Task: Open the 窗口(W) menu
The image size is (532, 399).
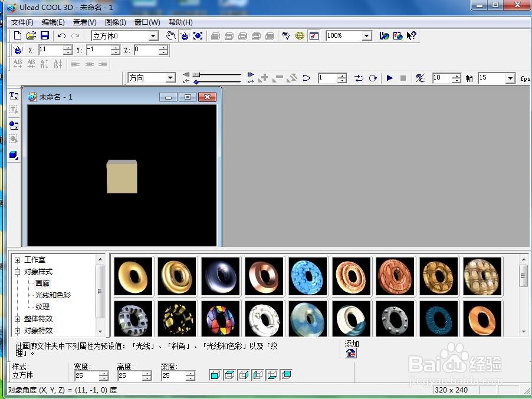Action: tap(147, 22)
